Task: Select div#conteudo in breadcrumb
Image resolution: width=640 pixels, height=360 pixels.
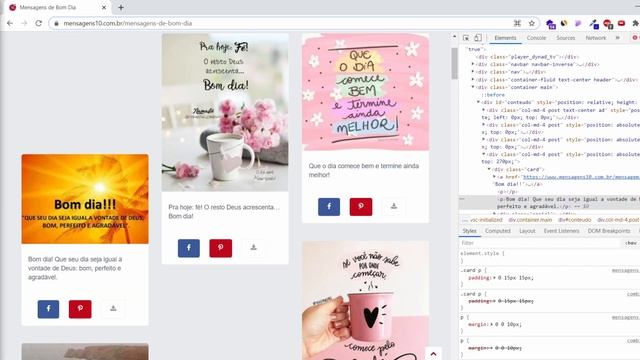Action: [575, 220]
